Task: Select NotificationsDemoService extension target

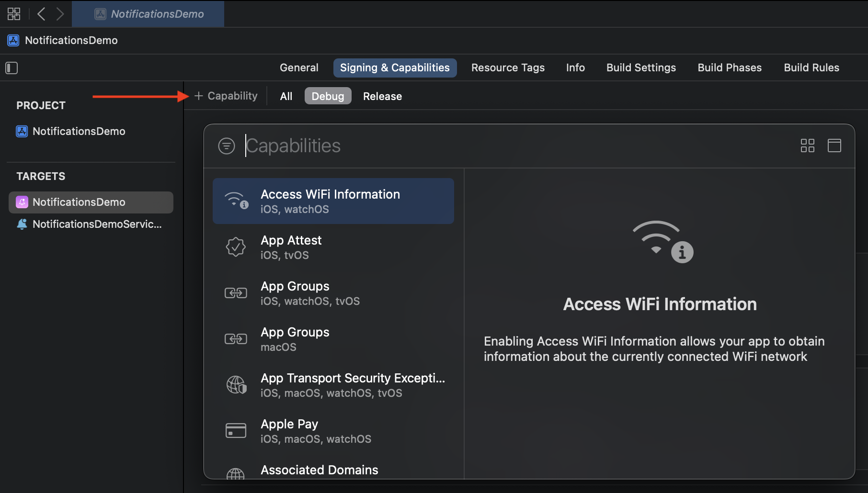Action: [x=91, y=224]
